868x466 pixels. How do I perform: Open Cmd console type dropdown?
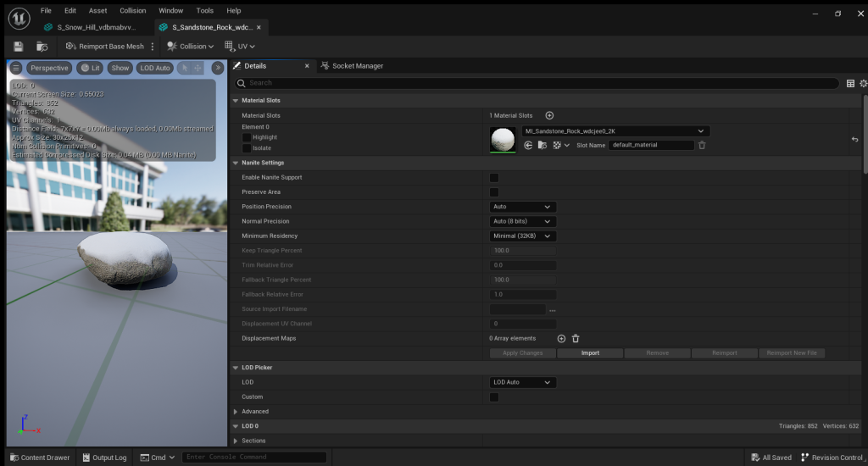(157, 458)
